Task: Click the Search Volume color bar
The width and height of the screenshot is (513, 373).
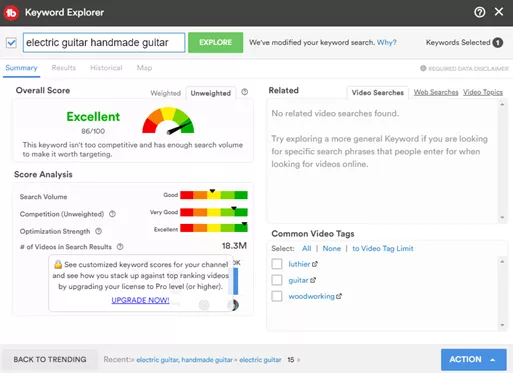Action: pos(214,195)
